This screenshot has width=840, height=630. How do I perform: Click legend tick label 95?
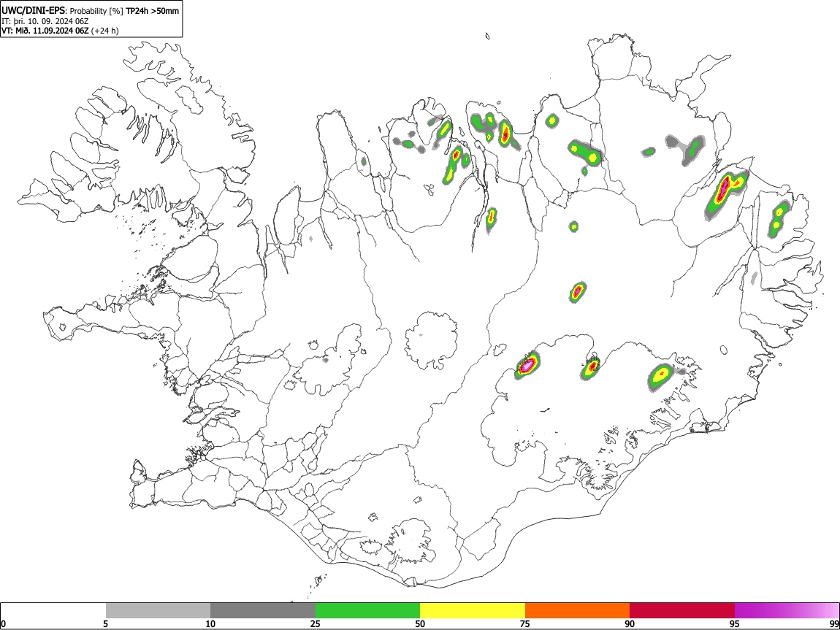(x=735, y=623)
